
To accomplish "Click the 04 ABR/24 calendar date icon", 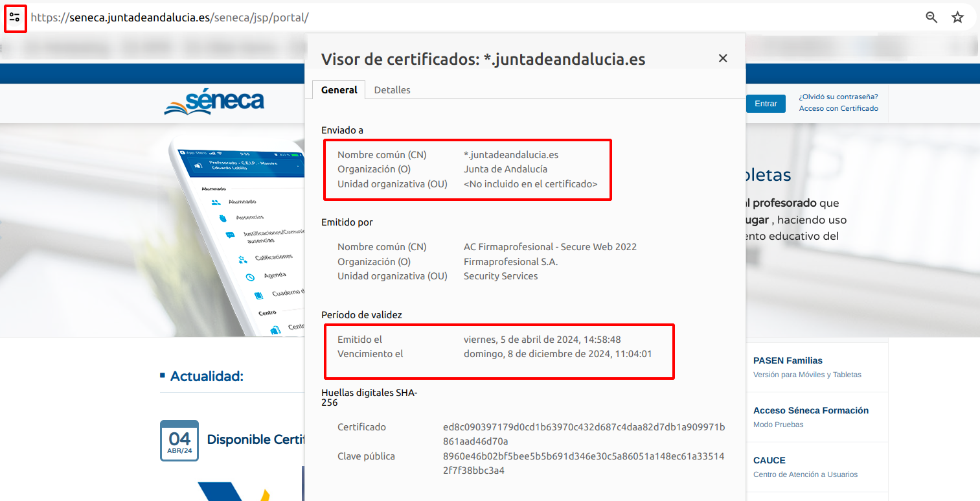I will tap(179, 441).
